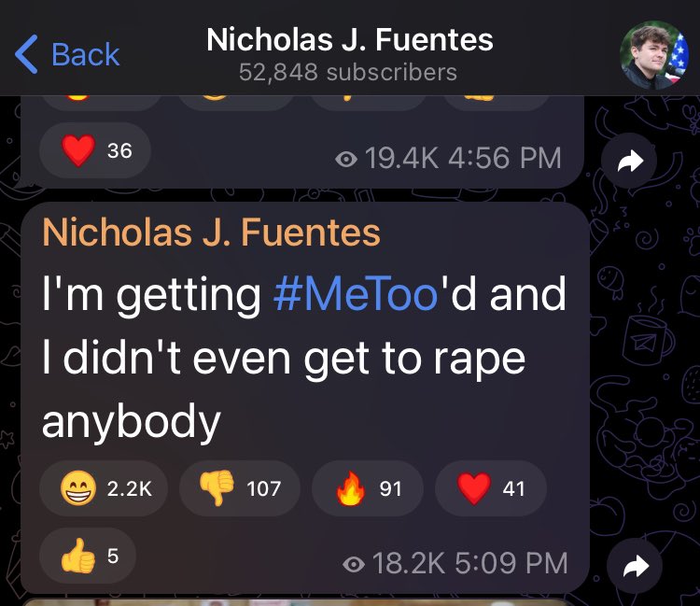Open the channel profile picture
Image resolution: width=700 pixels, height=606 pixels.
(654, 54)
